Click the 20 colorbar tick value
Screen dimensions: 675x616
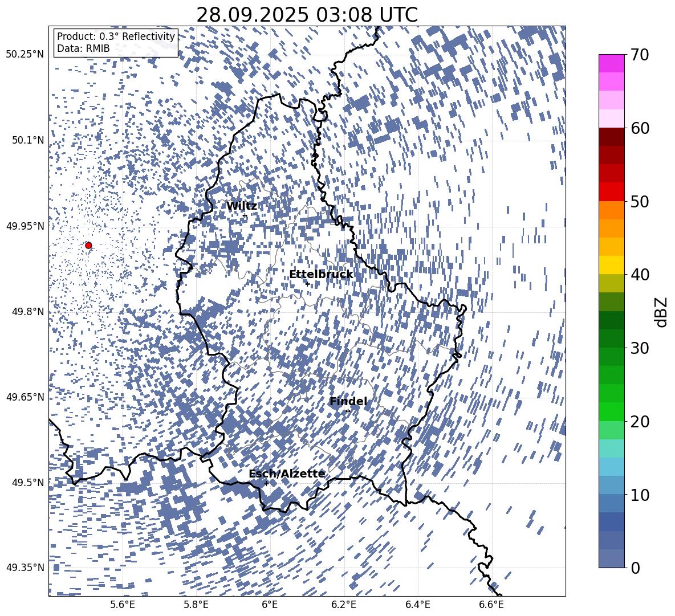pos(640,421)
